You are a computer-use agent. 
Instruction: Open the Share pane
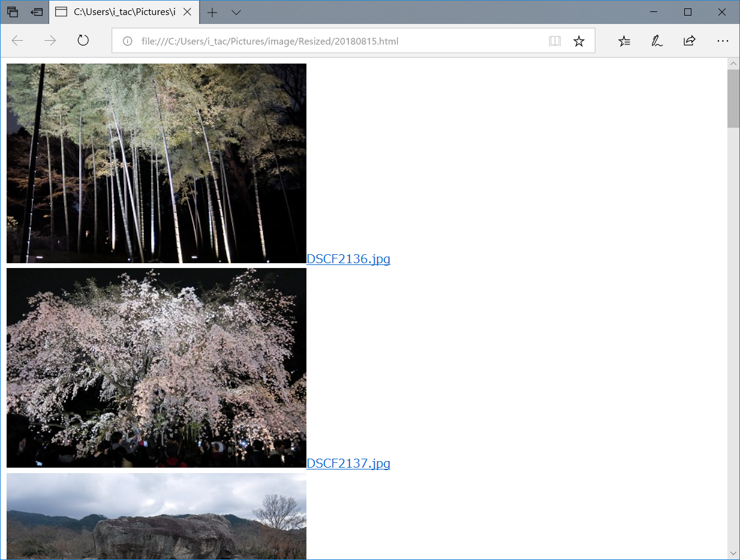[x=689, y=41]
